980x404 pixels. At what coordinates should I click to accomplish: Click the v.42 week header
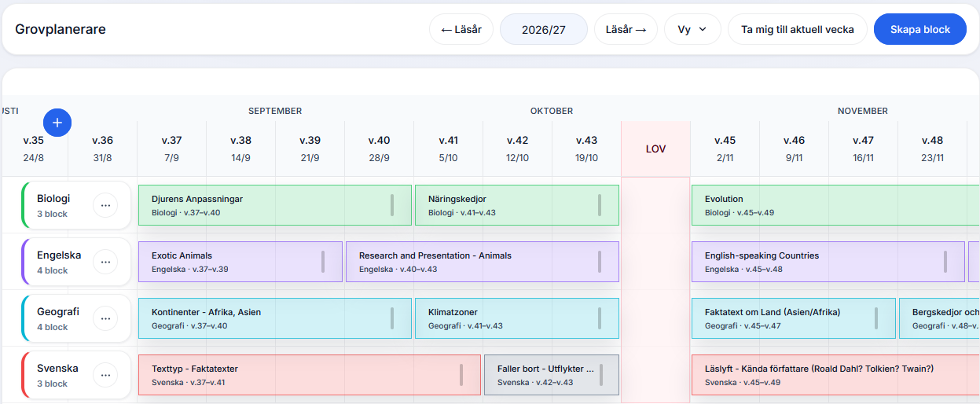(517, 149)
